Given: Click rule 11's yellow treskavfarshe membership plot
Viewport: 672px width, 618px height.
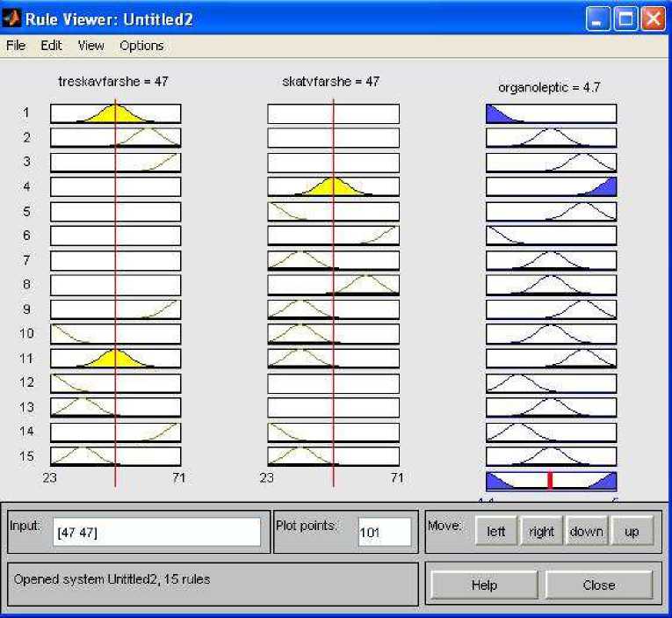Looking at the screenshot, I should (115, 358).
